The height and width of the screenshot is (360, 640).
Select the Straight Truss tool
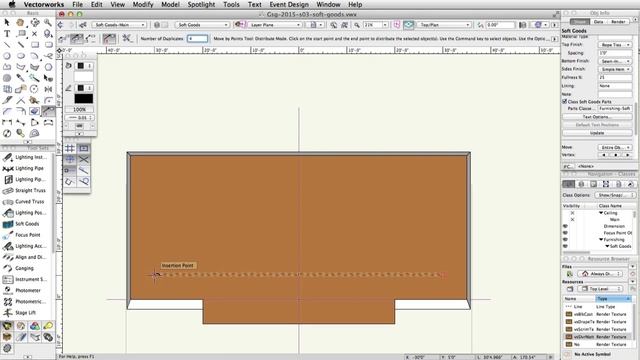(24, 190)
